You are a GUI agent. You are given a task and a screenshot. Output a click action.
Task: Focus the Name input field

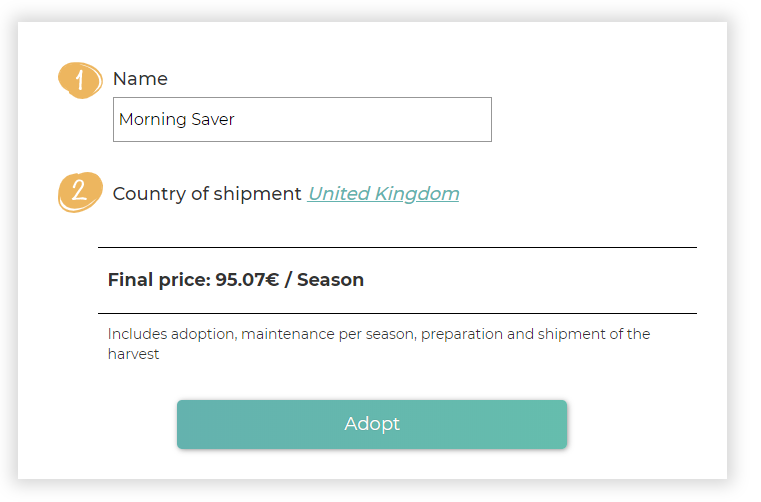(302, 119)
